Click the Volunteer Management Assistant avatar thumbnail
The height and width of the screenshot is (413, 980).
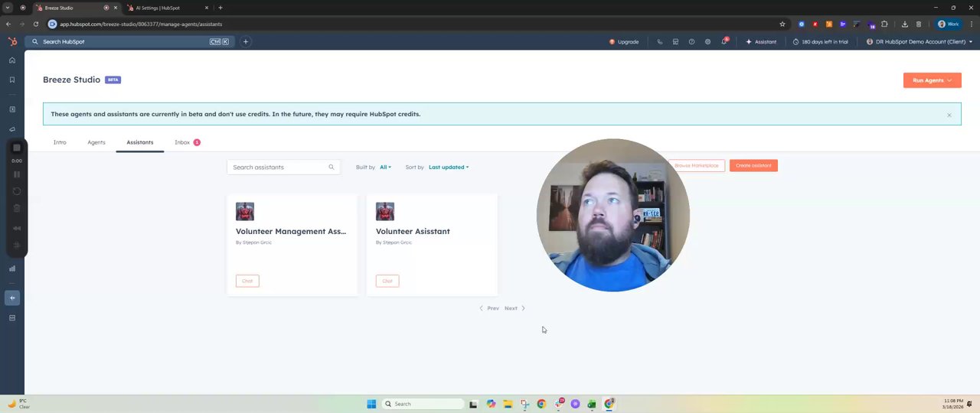245,211
